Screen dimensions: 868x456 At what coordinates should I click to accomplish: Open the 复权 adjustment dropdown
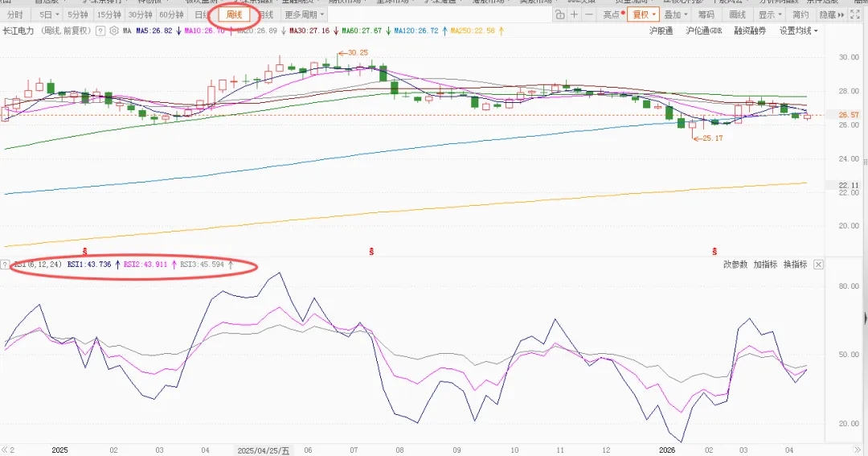[x=643, y=15]
